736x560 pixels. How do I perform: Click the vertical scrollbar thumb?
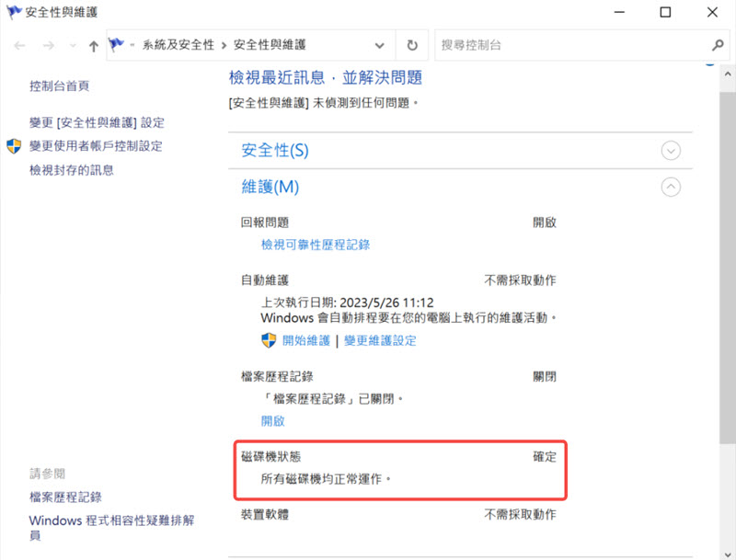(728, 268)
